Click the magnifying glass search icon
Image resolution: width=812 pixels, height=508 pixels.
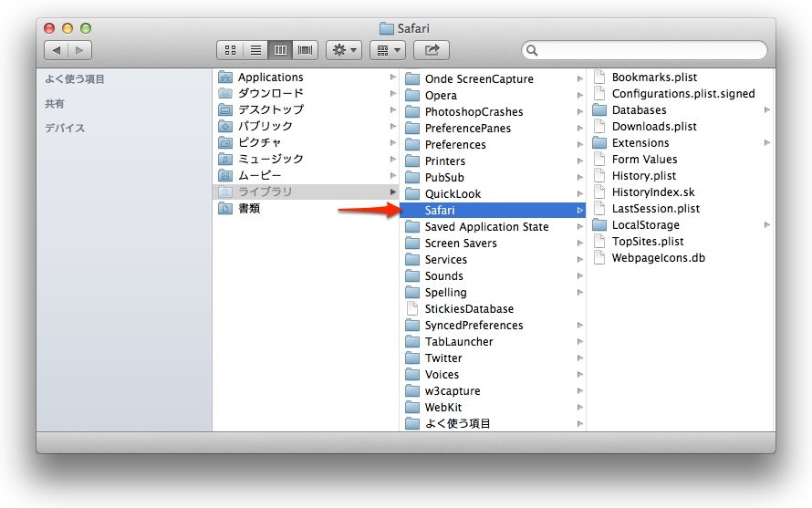click(x=532, y=50)
